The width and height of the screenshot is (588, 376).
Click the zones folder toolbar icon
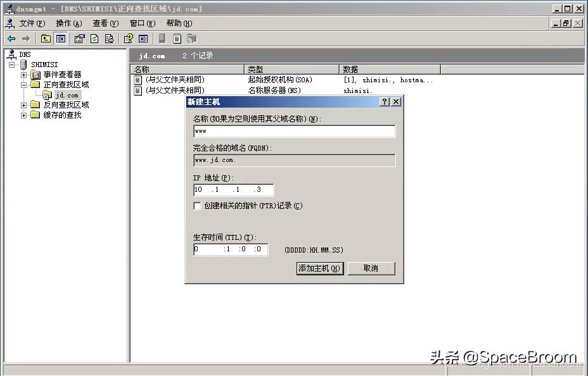(192, 38)
